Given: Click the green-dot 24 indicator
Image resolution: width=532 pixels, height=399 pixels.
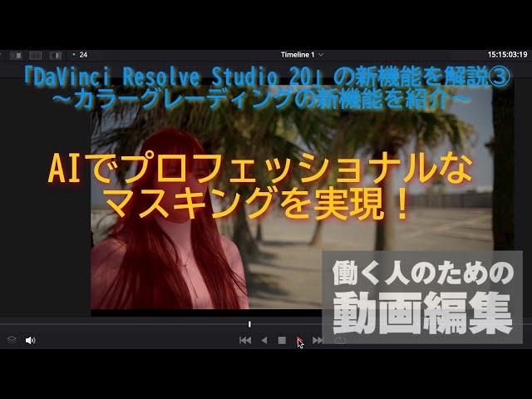Looking at the screenshot, I should click(x=80, y=55).
